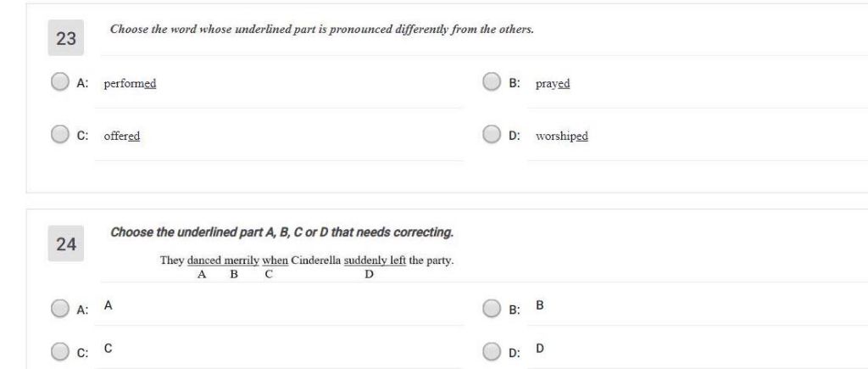
Task: Select radio option A for question 24
Action: click(59, 309)
